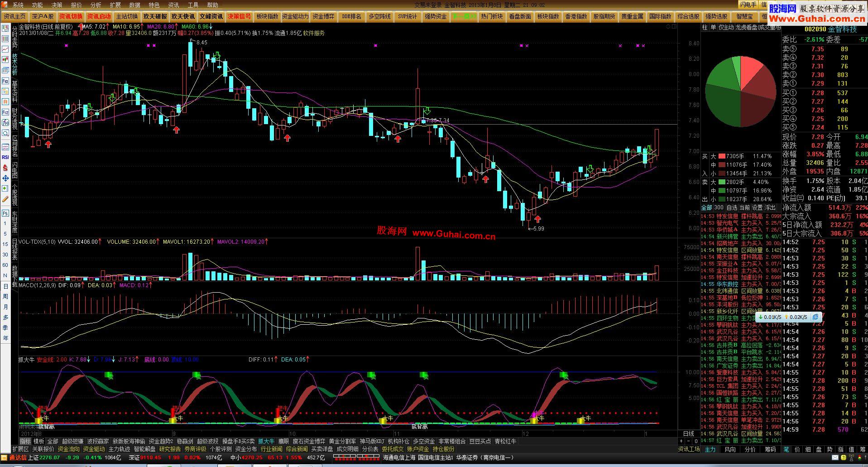Viewport: 868px width, 467px height.
Task: Select the 鹰眼 indicator tab
Action: (x=283, y=441)
